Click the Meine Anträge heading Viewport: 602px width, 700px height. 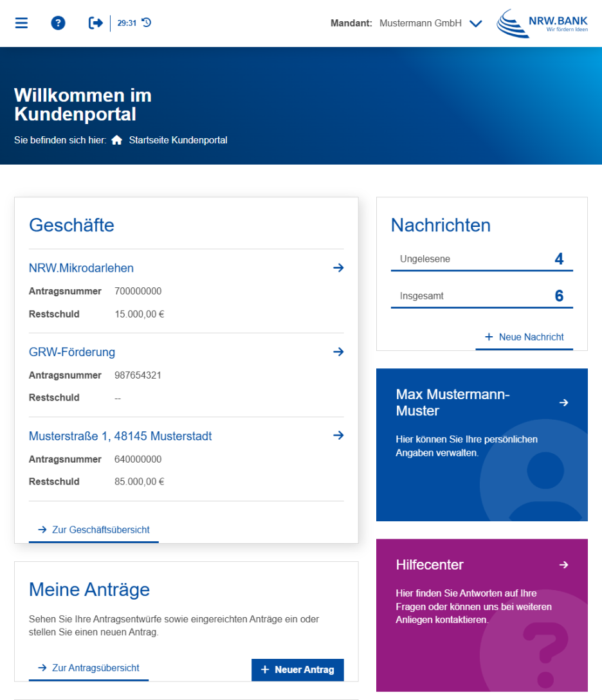(x=89, y=589)
